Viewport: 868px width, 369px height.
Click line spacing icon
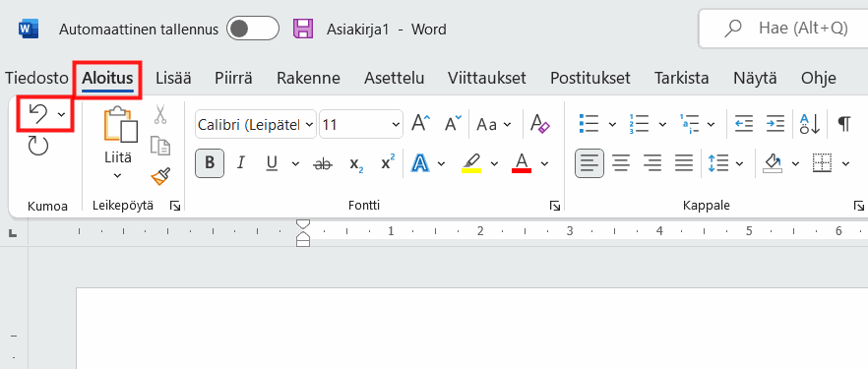click(718, 163)
